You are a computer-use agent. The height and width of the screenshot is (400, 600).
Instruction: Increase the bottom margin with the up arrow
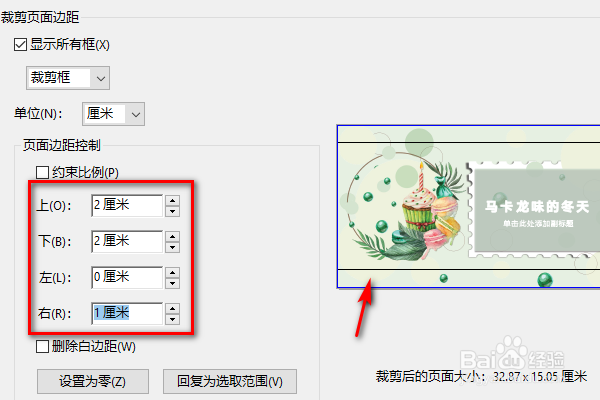pos(173,237)
